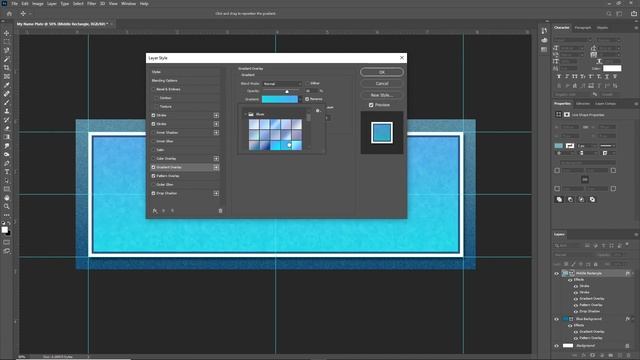Open the layer filter kind dropdown
The height and width of the screenshot is (360, 640).
[568, 246]
